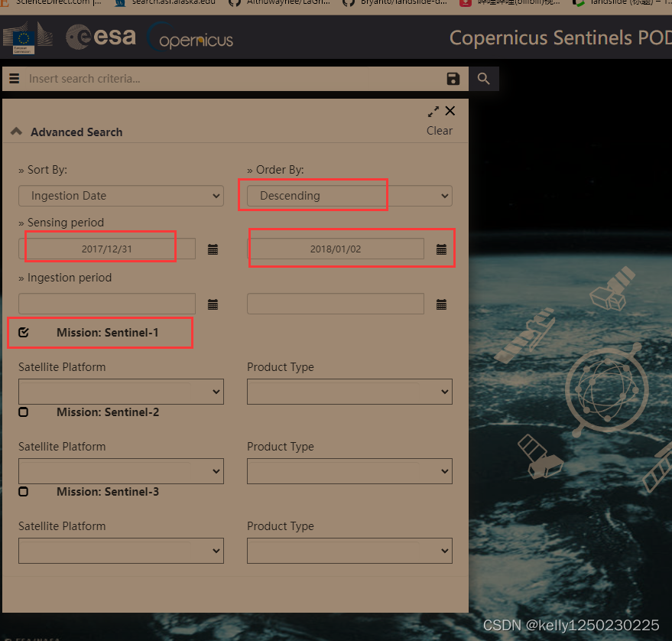This screenshot has width=672, height=641.
Task: Open the Althuwaynee/LaGri GitHub bookmark
Action: [x=280, y=2]
